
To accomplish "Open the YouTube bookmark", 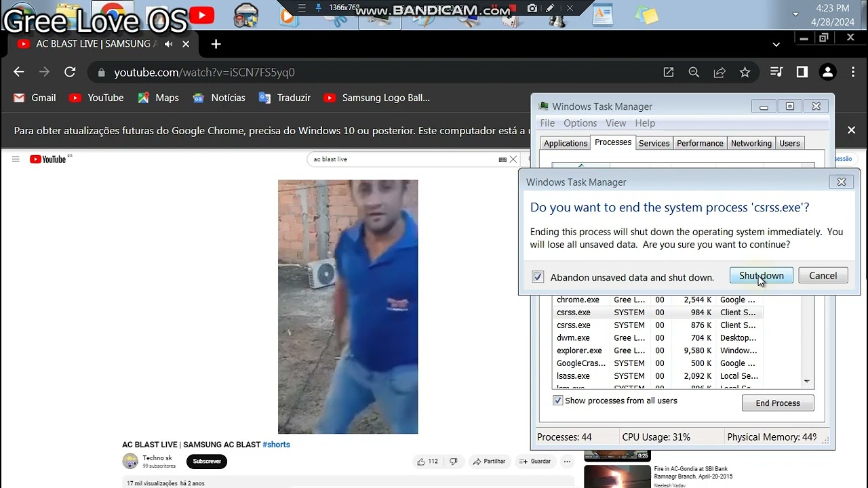I will pyautogui.click(x=96, y=98).
